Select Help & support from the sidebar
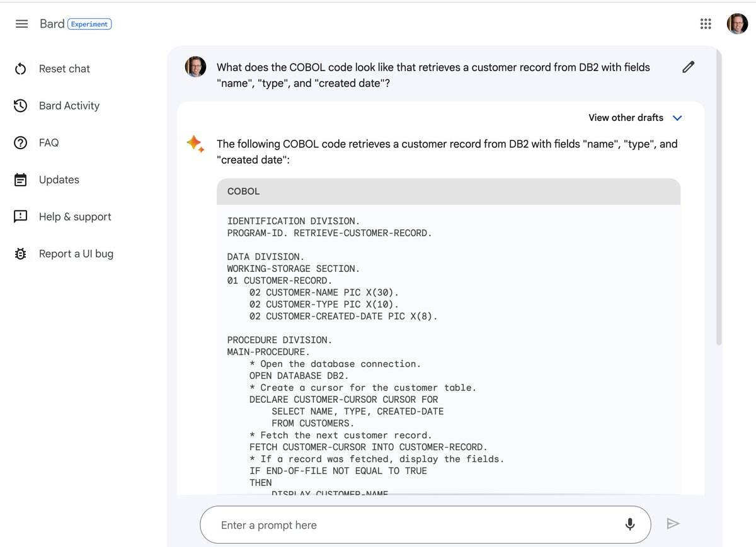Viewport: 756px width, 547px height. coord(20,216)
